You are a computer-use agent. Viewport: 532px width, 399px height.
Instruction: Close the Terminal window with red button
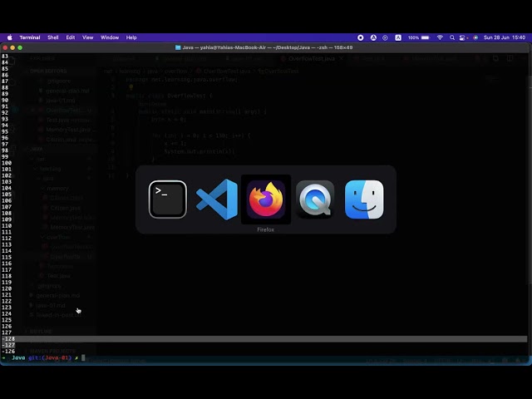click(5, 48)
